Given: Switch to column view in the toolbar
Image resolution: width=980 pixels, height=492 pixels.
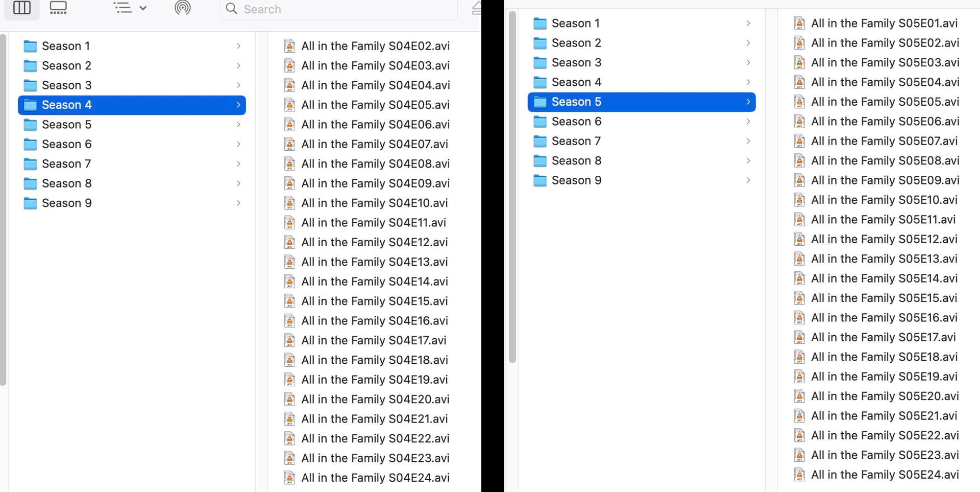Looking at the screenshot, I should (22, 8).
